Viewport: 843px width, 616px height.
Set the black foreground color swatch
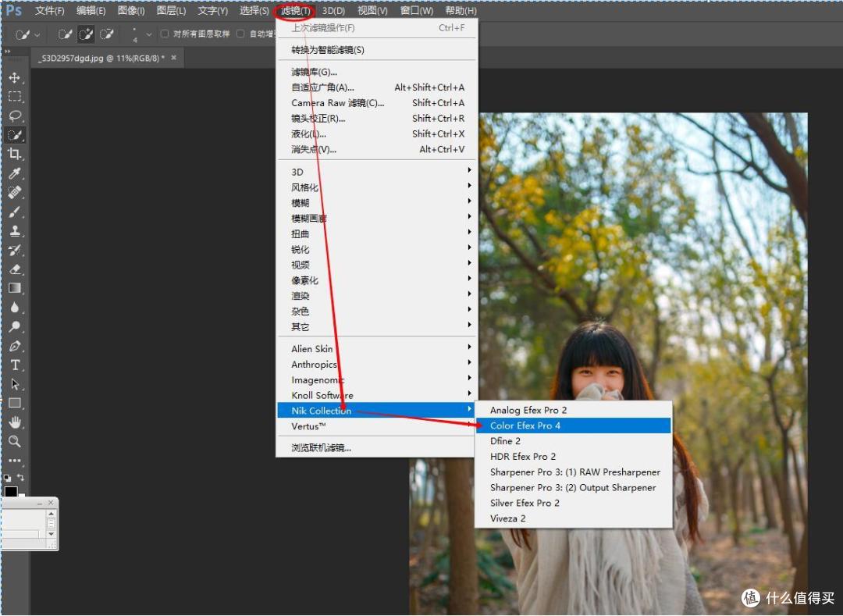coord(11,491)
